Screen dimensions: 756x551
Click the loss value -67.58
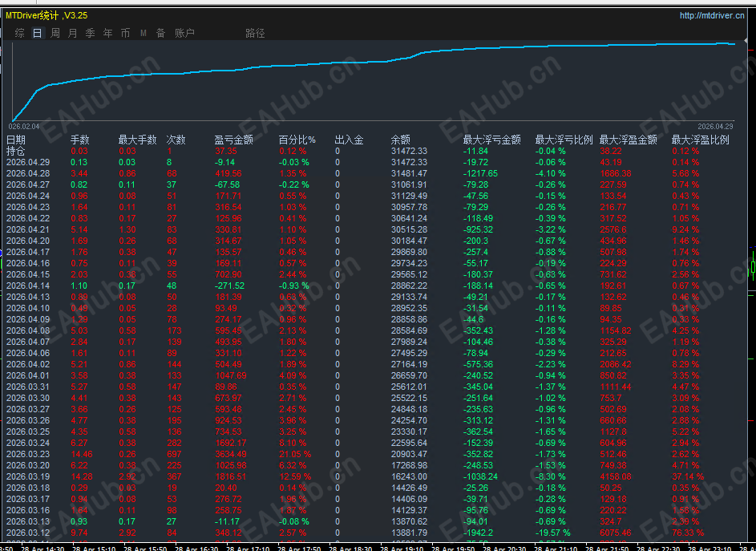click(x=227, y=184)
